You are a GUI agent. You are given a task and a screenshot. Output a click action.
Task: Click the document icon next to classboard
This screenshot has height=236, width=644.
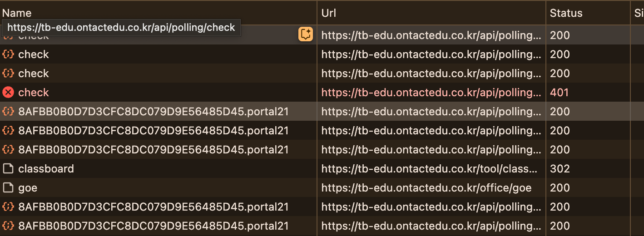[x=8, y=169]
